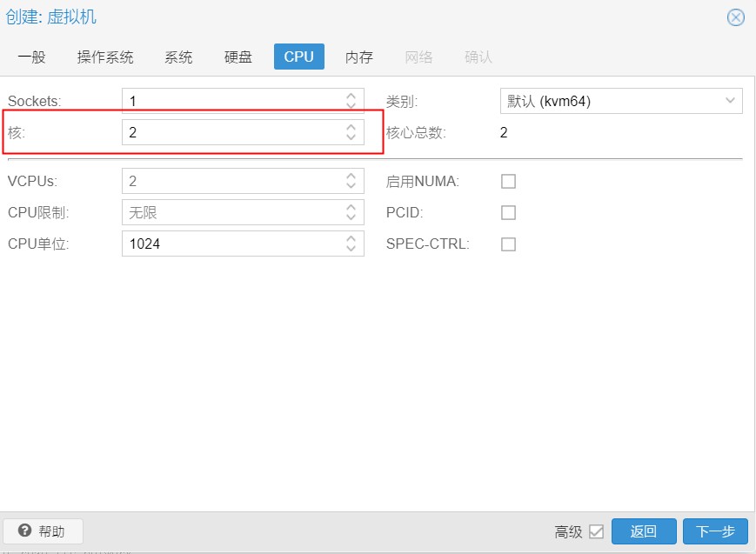
Task: Open the 硬盘 tab
Action: click(x=238, y=57)
